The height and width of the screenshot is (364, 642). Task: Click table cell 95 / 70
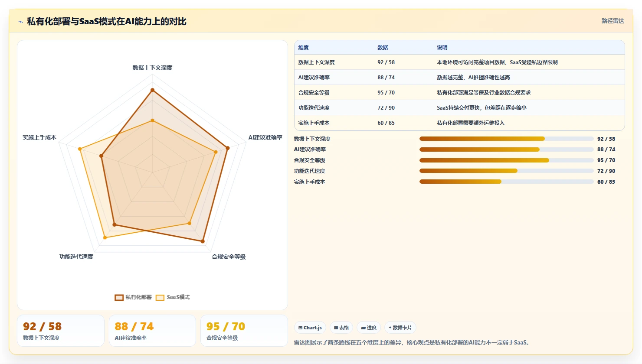coord(386,93)
